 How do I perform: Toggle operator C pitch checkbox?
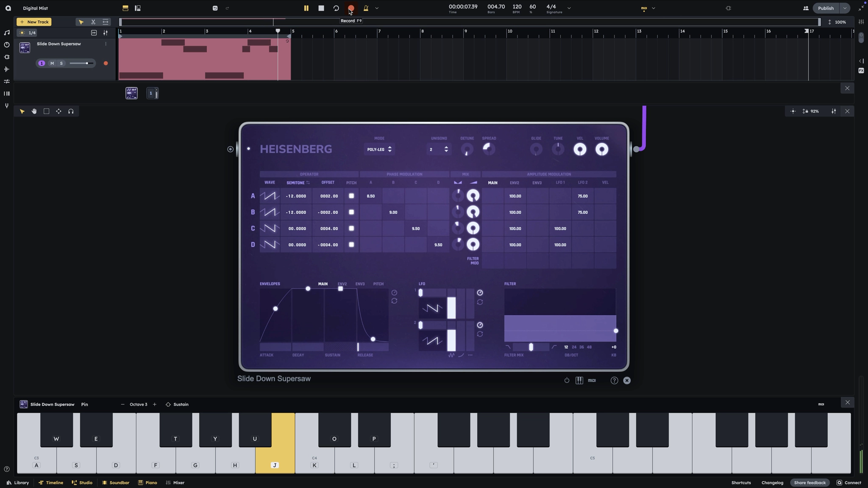[x=351, y=228]
